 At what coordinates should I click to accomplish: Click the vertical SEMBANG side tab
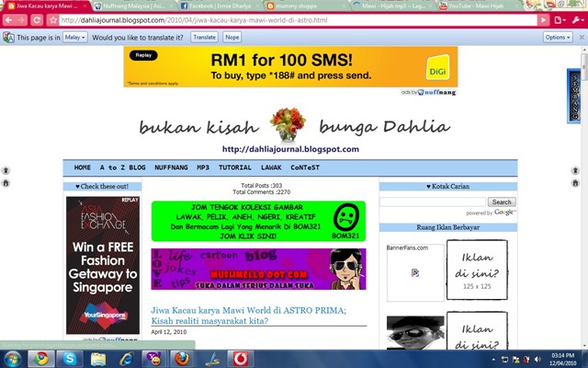[x=574, y=96]
